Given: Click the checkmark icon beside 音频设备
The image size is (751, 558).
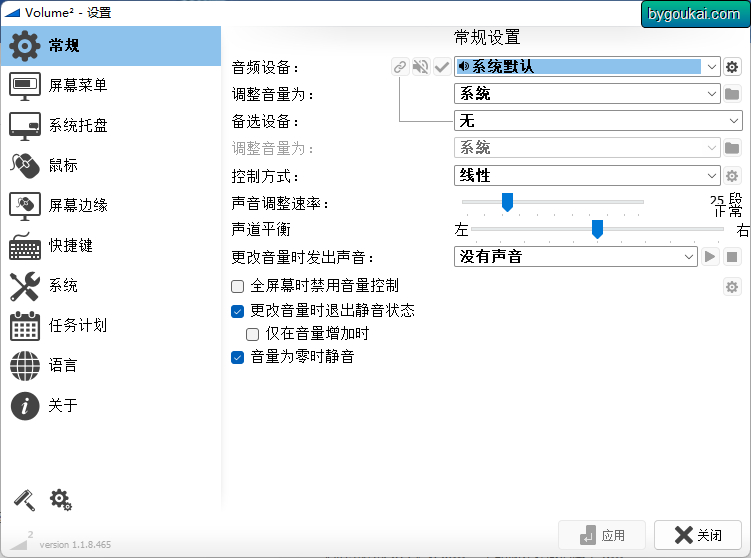Looking at the screenshot, I should pyautogui.click(x=442, y=67).
